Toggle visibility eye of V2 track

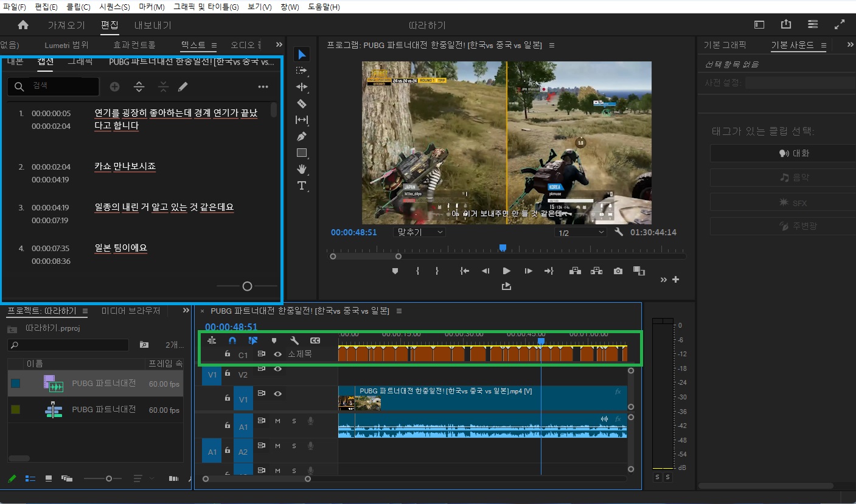pyautogui.click(x=277, y=368)
